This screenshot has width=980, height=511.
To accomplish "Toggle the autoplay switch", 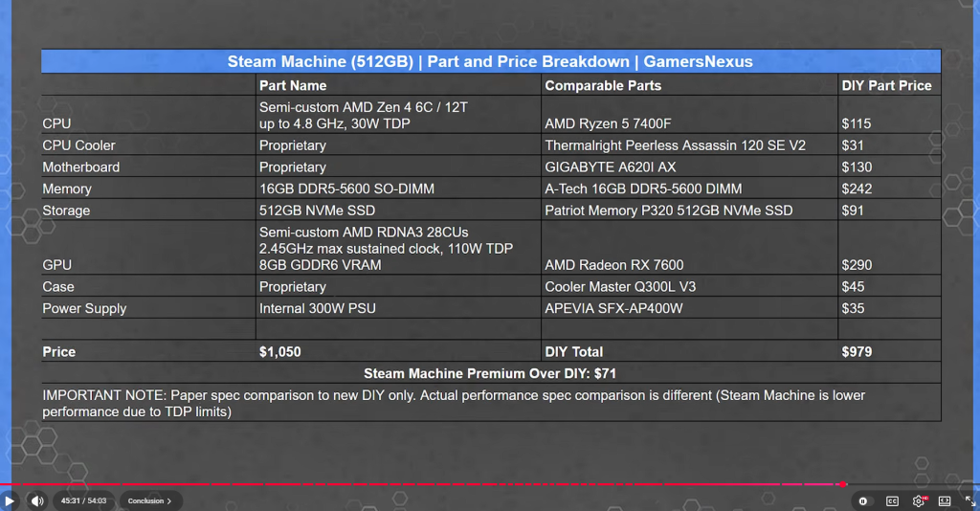I will (x=863, y=501).
